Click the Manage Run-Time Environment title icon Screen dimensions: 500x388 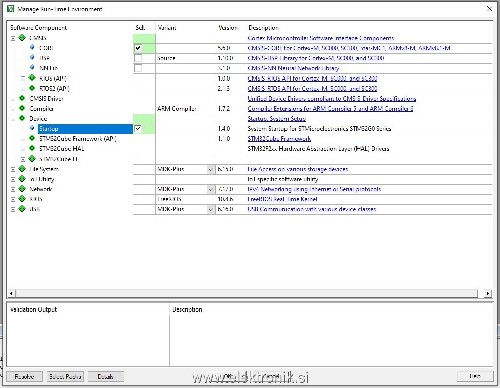(11, 9)
